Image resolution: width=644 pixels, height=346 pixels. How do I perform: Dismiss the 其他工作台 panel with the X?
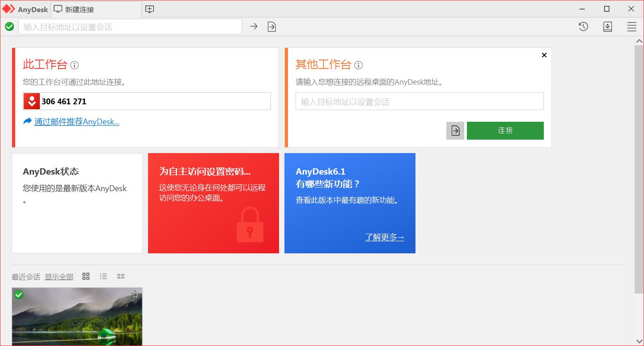tap(544, 55)
